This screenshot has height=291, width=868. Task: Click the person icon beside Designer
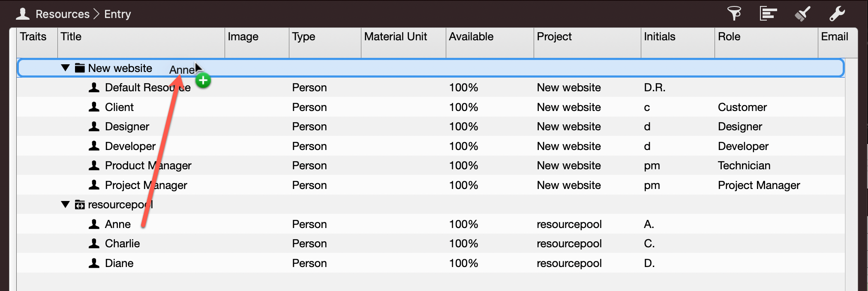[x=94, y=126]
